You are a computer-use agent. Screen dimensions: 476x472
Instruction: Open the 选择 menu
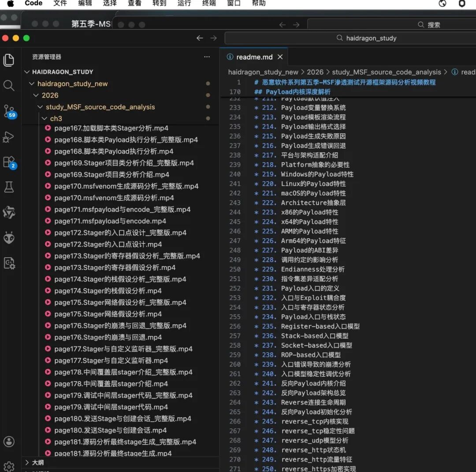(110, 4)
